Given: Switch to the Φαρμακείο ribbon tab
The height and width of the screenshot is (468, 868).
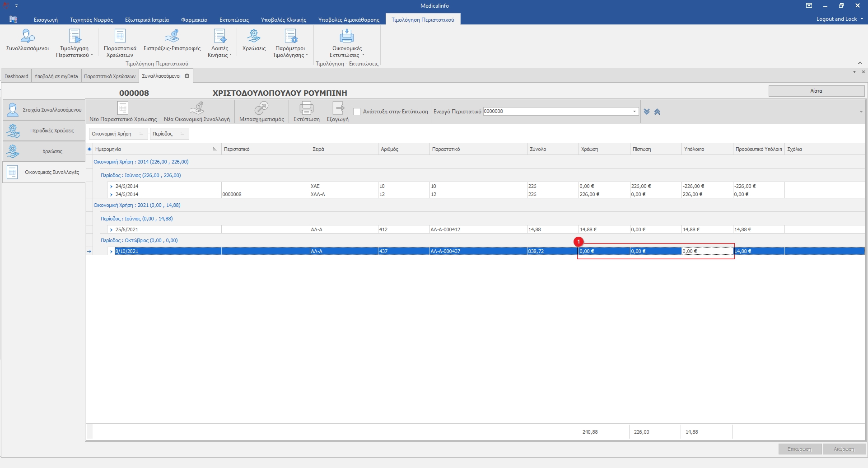Looking at the screenshot, I should point(194,19).
